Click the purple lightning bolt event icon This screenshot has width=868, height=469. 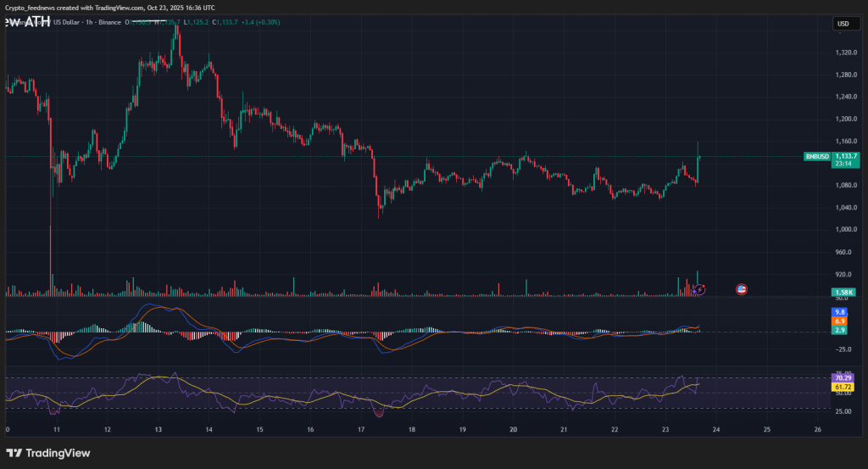tap(699, 289)
